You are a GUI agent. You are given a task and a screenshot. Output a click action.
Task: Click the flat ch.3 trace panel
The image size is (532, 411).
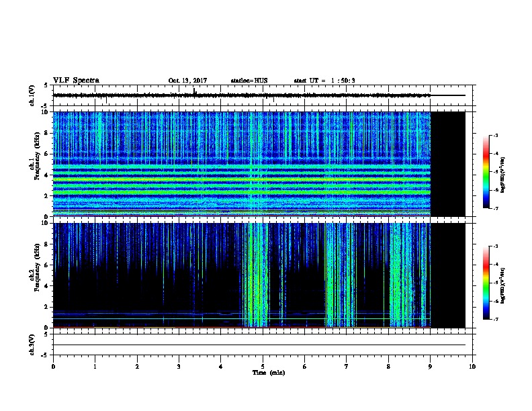pyautogui.click(x=263, y=345)
